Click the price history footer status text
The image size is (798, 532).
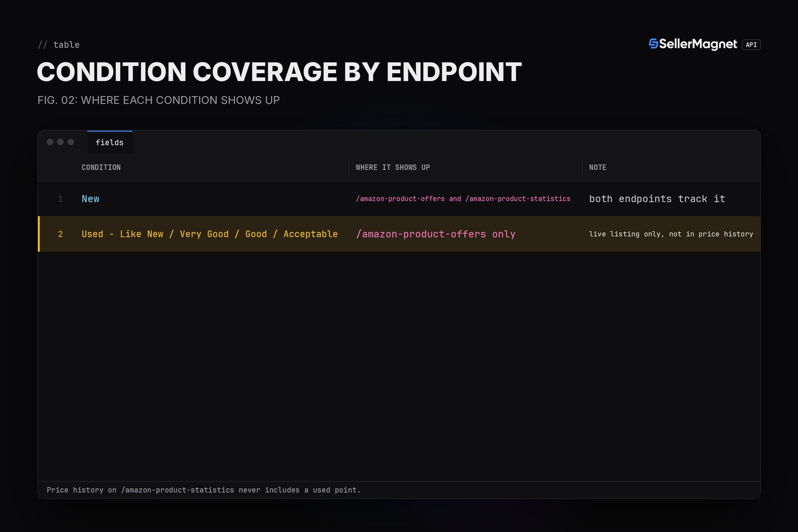[x=203, y=490]
